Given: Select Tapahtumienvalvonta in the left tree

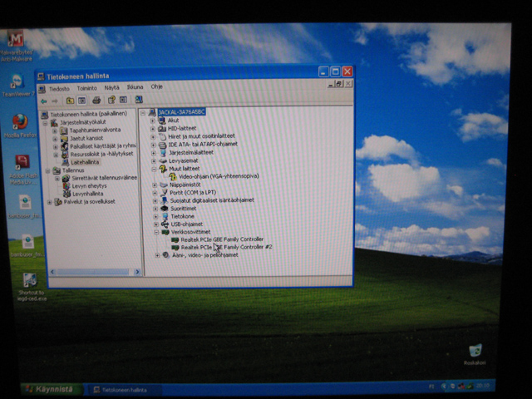Looking at the screenshot, I should [95, 130].
